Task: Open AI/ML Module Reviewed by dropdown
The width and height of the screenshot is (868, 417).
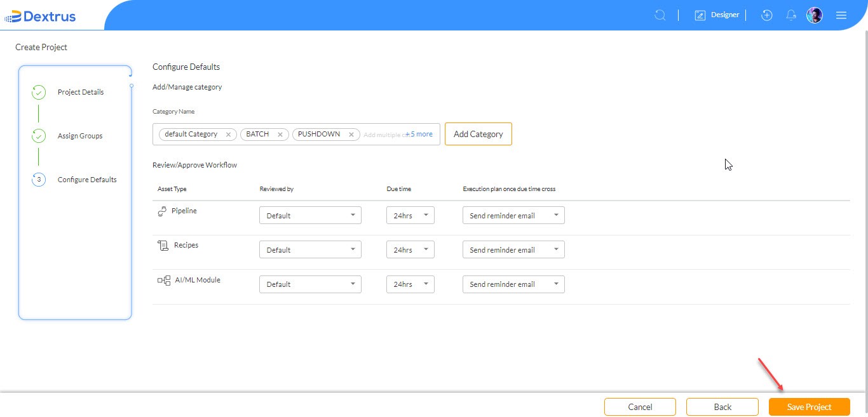Action: [310, 284]
